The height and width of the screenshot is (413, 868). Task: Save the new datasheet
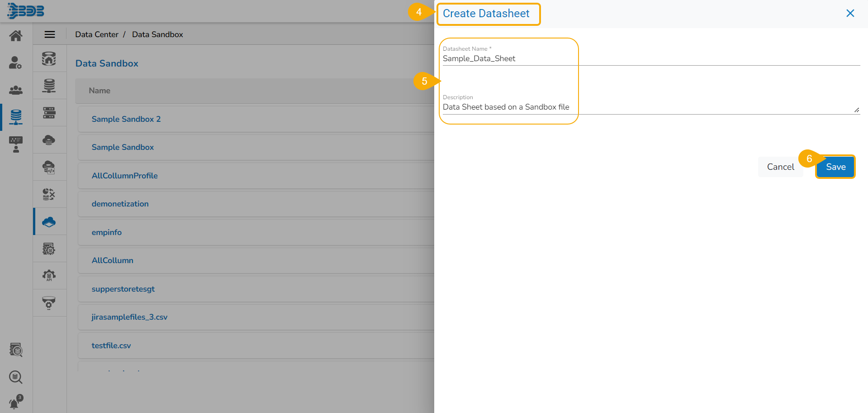(x=835, y=167)
